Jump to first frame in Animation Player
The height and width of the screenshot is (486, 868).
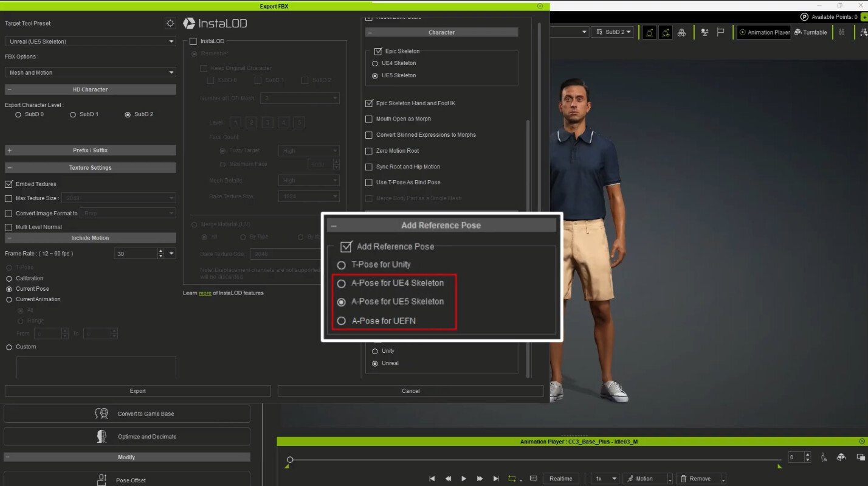tap(432, 479)
